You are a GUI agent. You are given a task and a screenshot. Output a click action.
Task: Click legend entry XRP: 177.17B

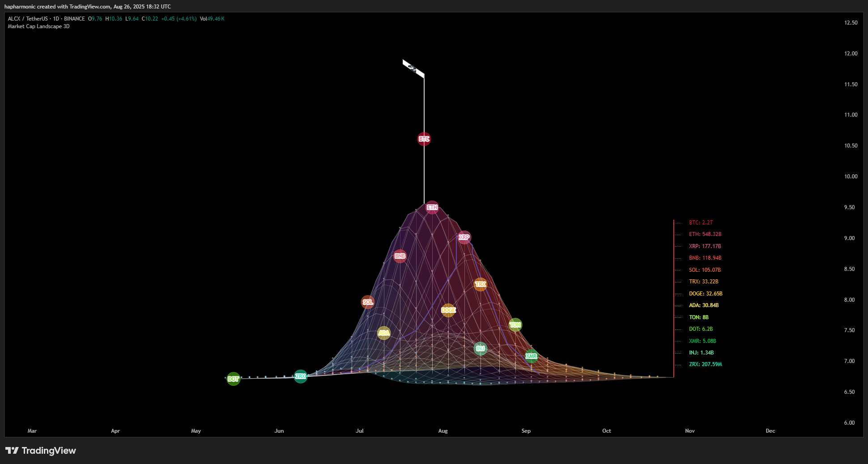(705, 246)
